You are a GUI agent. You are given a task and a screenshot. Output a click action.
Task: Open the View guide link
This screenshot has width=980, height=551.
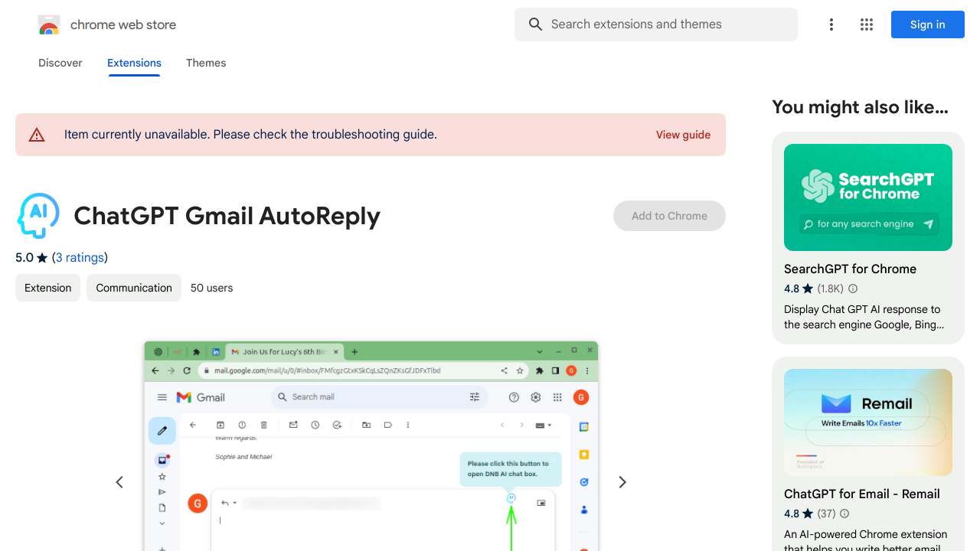coord(683,135)
